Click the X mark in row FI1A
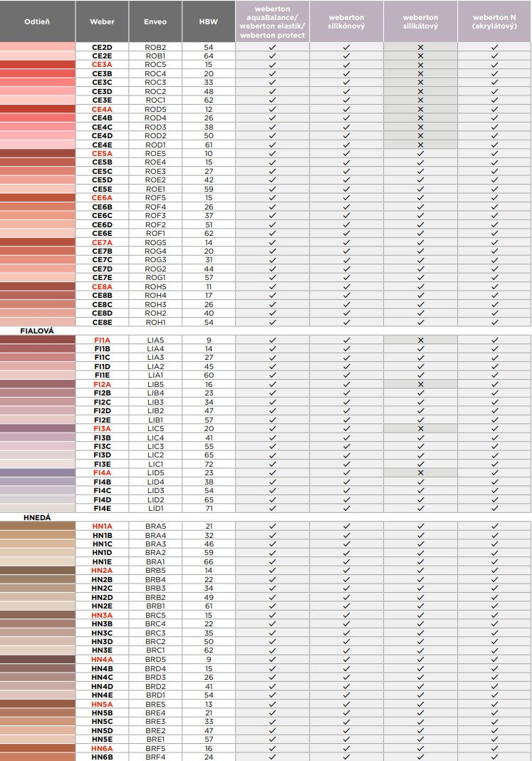532x761 pixels. pyautogui.click(x=420, y=340)
